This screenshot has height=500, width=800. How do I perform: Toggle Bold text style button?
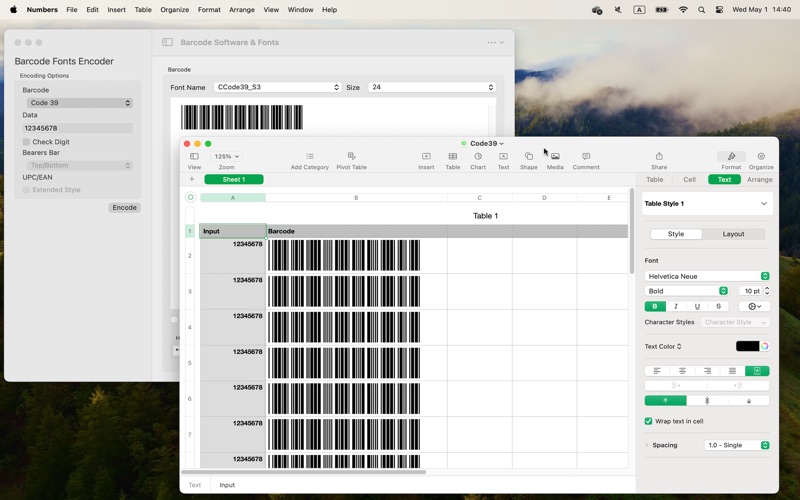click(655, 306)
